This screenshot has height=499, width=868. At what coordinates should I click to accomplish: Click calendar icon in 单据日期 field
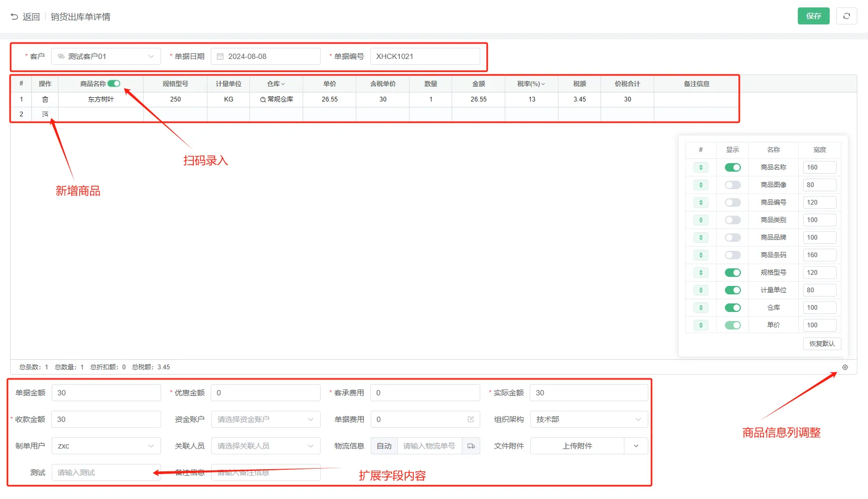click(220, 56)
